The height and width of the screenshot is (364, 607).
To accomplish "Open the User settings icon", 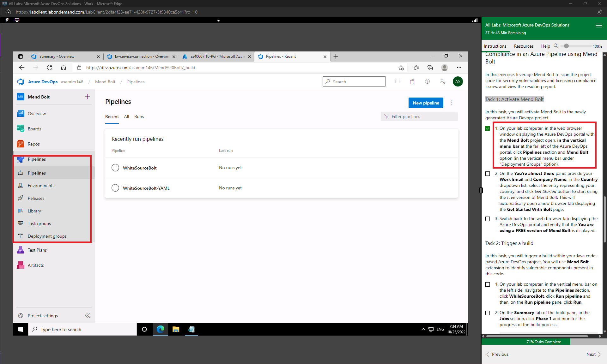I will click(442, 81).
